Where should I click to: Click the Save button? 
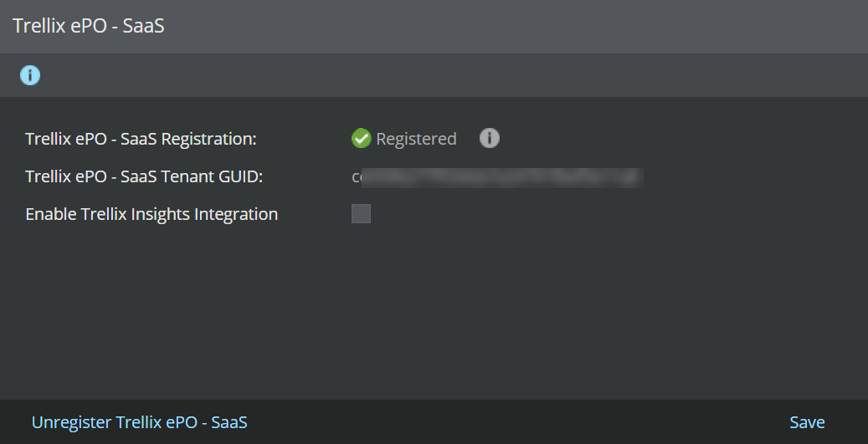(807, 422)
